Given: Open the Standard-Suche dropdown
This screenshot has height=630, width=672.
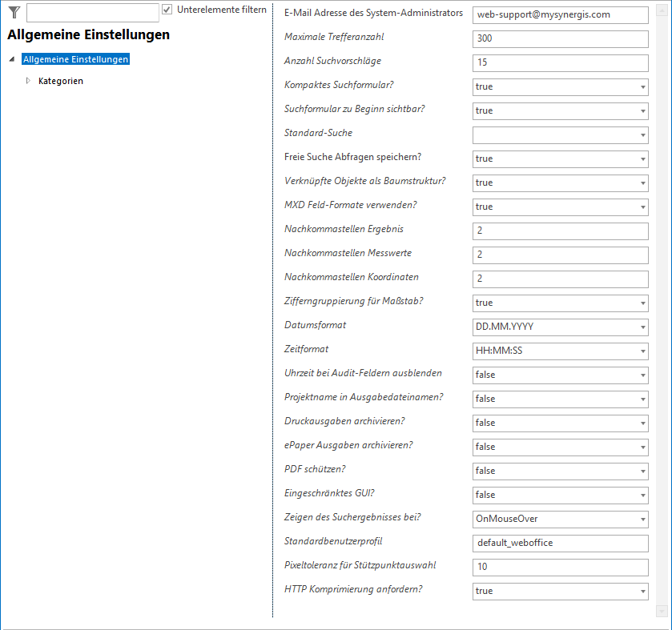Looking at the screenshot, I should pyautogui.click(x=642, y=134).
